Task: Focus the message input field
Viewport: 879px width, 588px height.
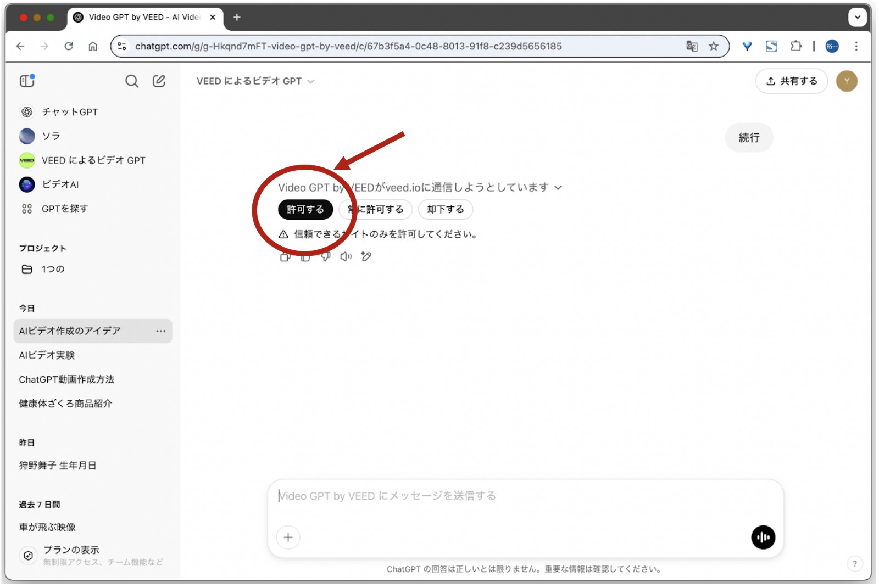Action: tap(525, 496)
